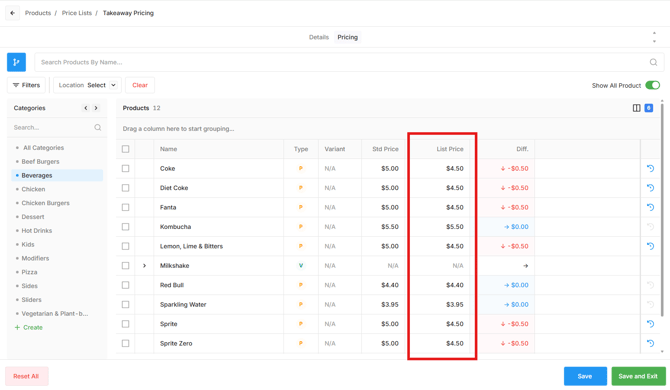Screen dimensions: 670x390
Task: Click the search magnifier in product search
Action: click(653, 62)
